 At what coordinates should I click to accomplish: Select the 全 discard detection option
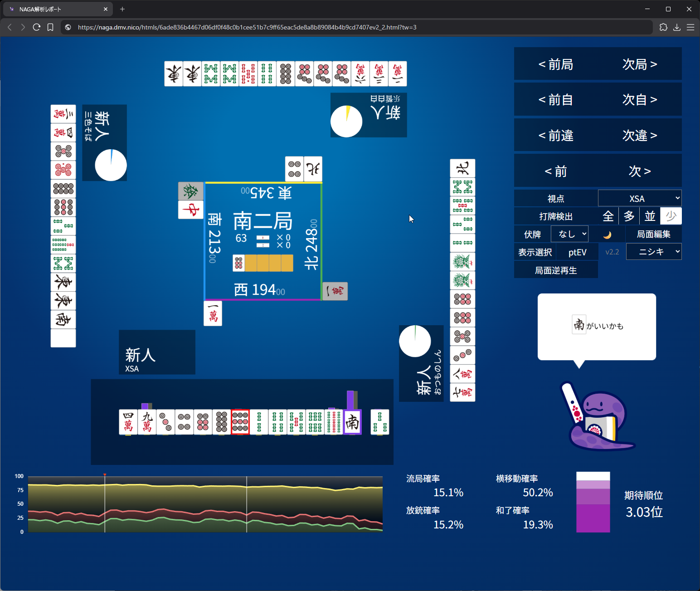(x=608, y=216)
